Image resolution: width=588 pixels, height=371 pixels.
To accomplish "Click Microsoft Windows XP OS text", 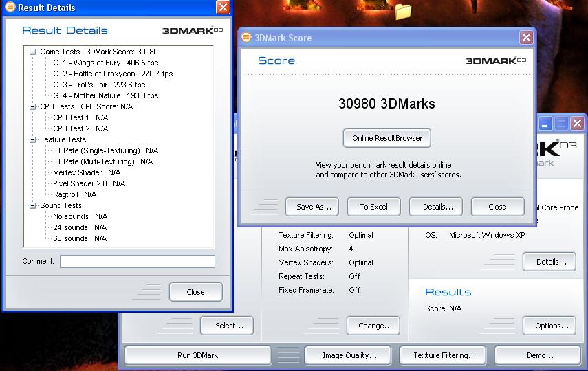I will point(487,236).
